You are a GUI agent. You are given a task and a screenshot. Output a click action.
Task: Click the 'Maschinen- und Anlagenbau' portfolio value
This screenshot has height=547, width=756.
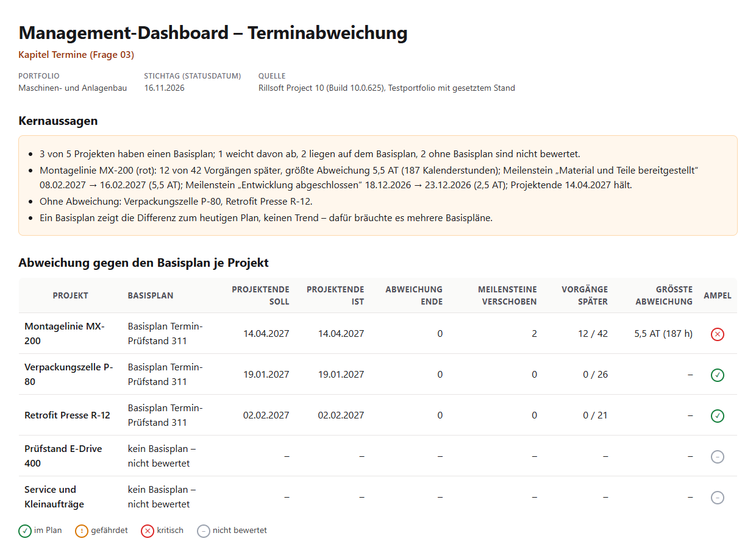[73, 88]
